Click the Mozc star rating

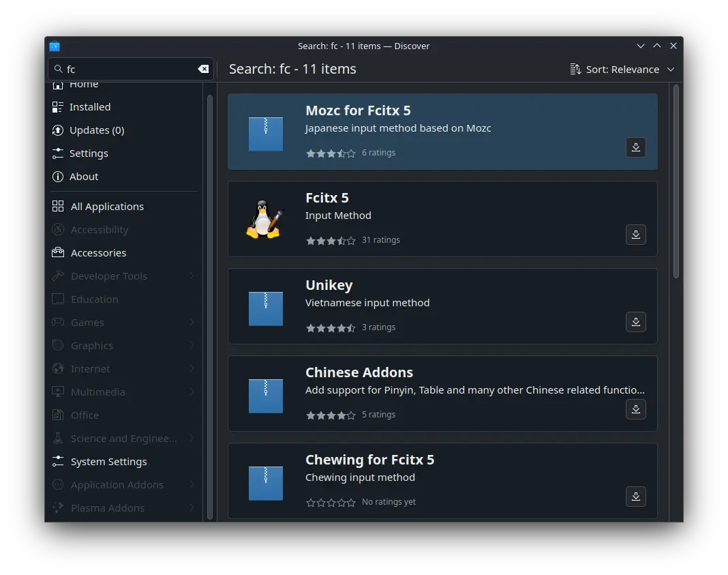point(331,153)
